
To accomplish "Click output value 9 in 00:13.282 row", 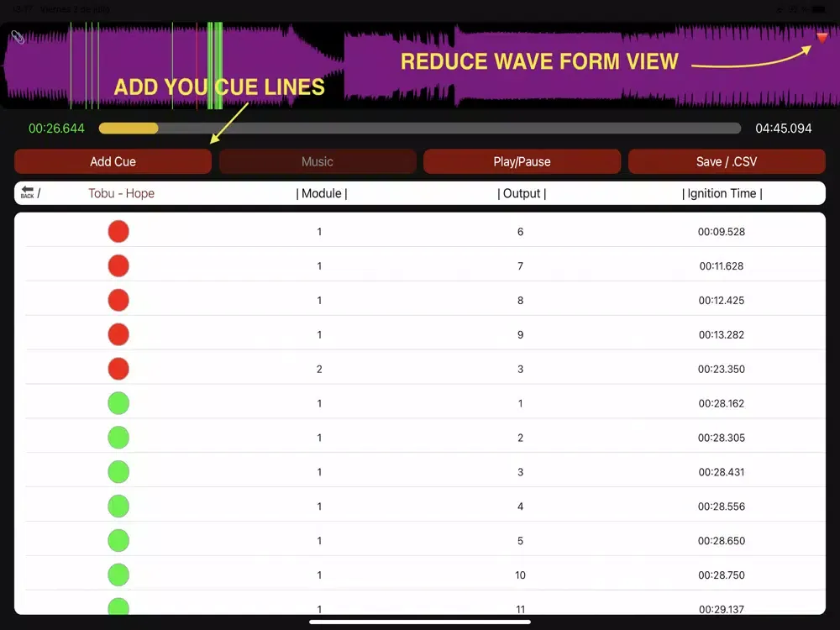I will [x=520, y=335].
